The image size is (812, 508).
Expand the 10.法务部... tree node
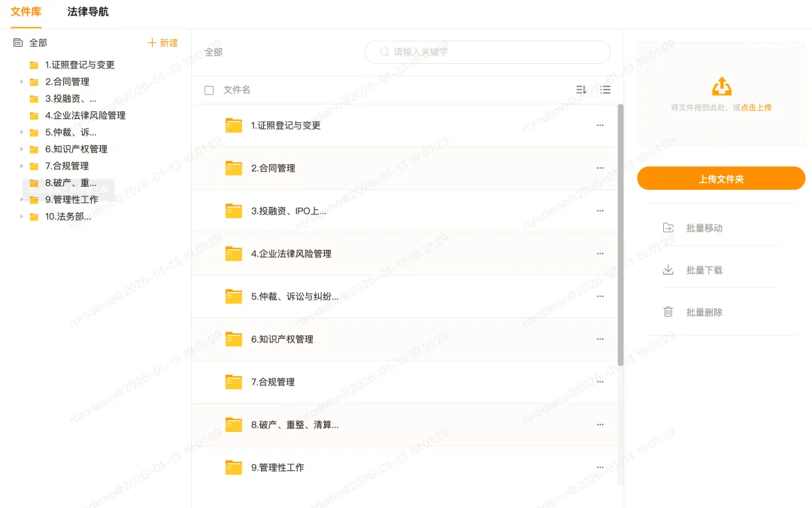(22, 216)
